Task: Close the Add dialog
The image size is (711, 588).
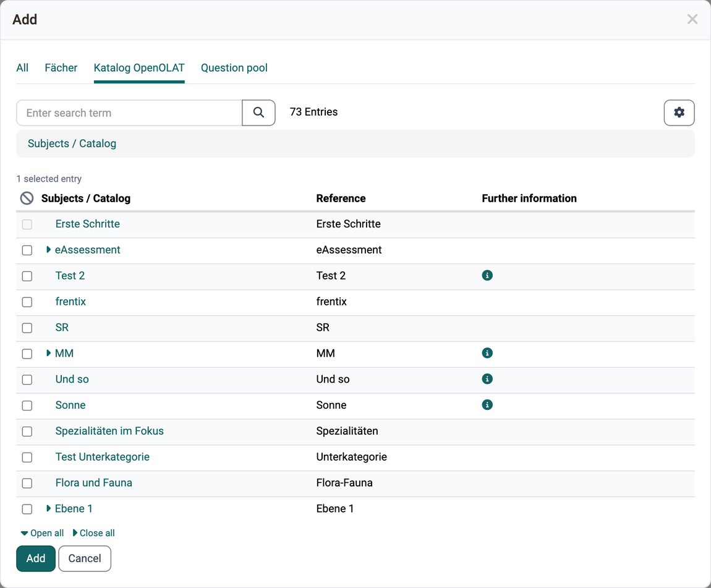Action: [692, 19]
